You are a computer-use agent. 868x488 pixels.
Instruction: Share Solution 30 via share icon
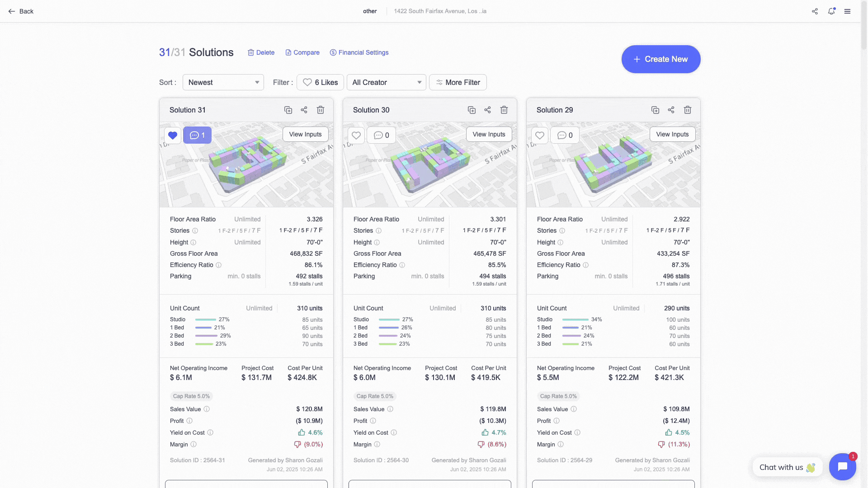[487, 110]
